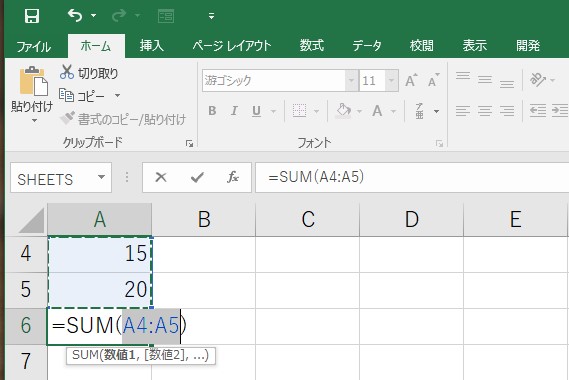Open the name box dropdown arrow
Viewport: 569px width, 380px height.
[102, 177]
